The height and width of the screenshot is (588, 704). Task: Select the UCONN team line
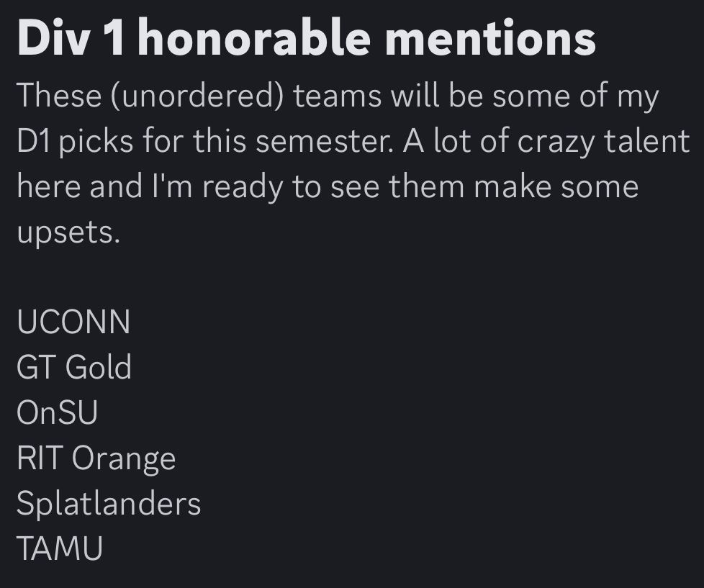(73, 322)
